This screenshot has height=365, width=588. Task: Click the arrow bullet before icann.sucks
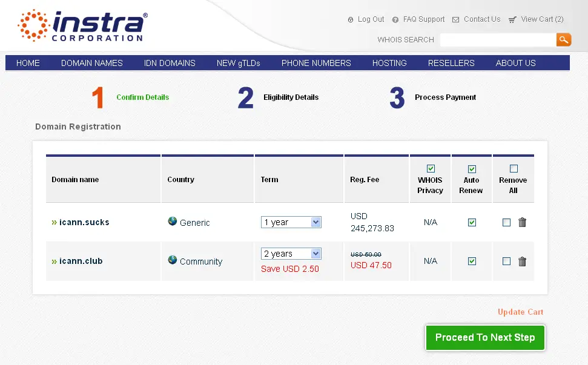(54, 223)
